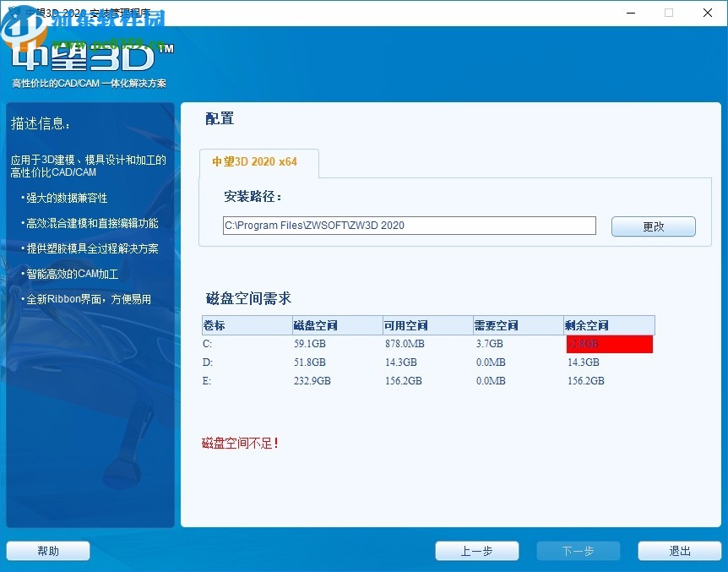Screen dimensions: 728x572
Task: Click 14.3GB in the 可用空间 column
Action: coord(401,362)
